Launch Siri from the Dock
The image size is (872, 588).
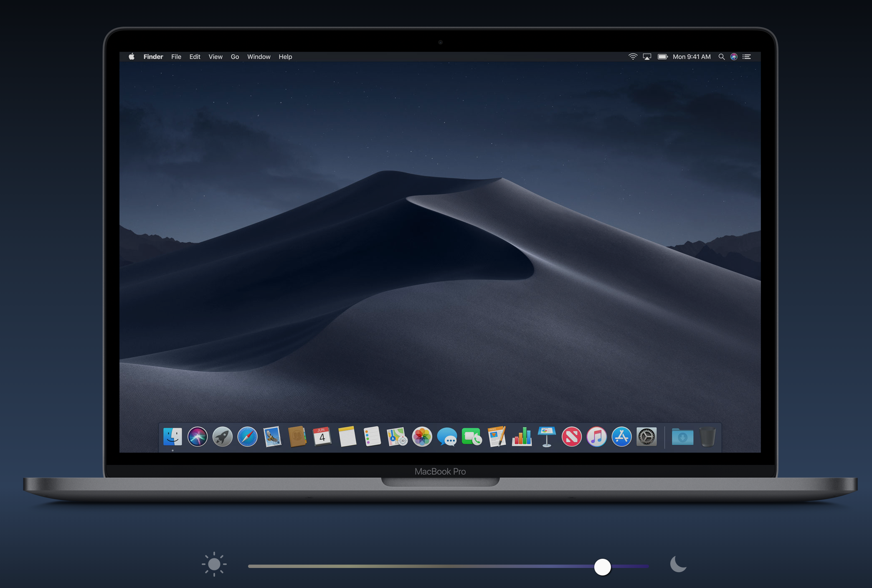tap(198, 437)
